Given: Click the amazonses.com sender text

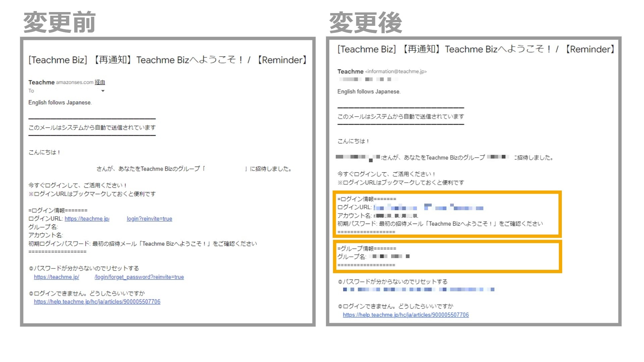Looking at the screenshot, I should coord(75,82).
